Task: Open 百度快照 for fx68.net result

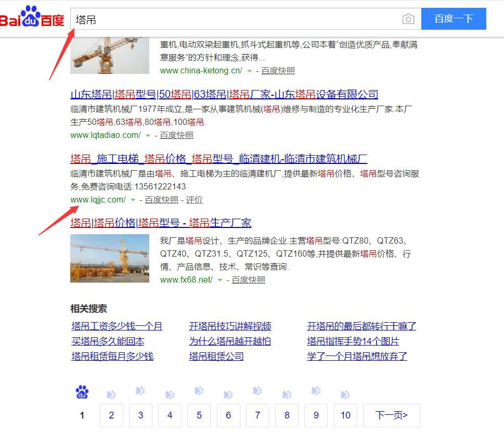Action: point(248,280)
